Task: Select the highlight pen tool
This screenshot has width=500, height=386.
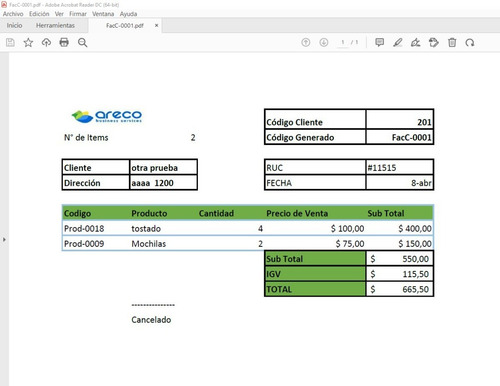Action: (398, 43)
